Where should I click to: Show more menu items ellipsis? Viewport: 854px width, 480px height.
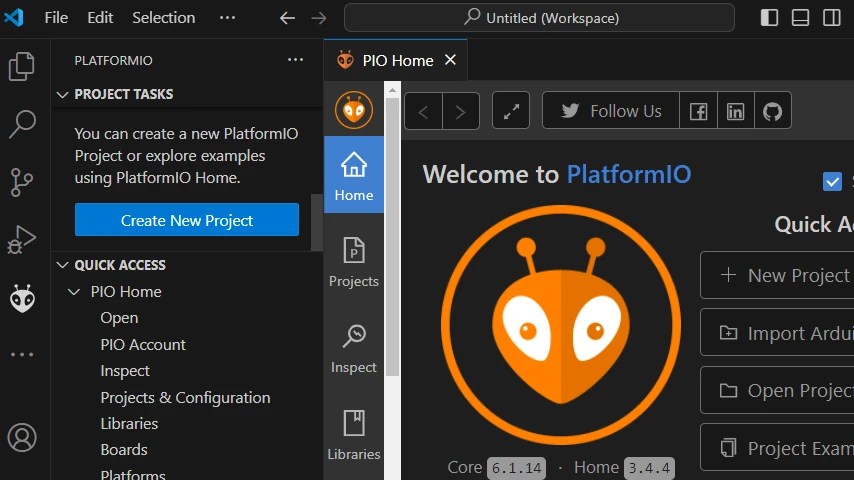(227, 17)
